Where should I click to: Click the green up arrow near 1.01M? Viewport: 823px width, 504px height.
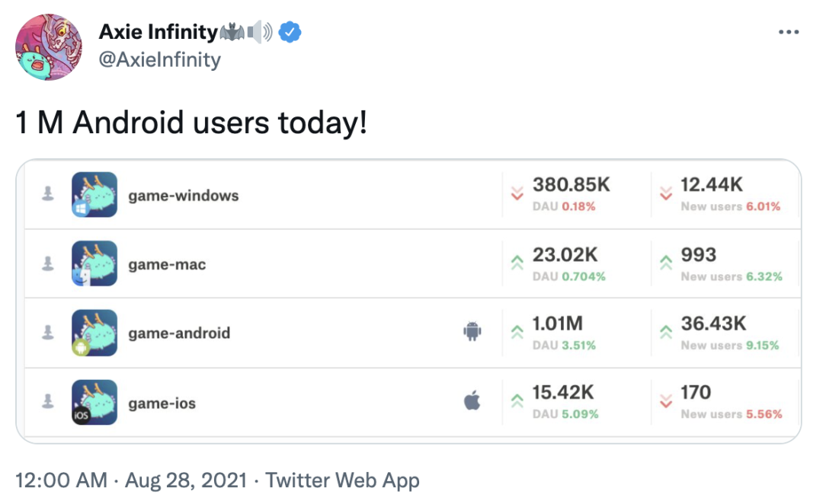tap(517, 331)
